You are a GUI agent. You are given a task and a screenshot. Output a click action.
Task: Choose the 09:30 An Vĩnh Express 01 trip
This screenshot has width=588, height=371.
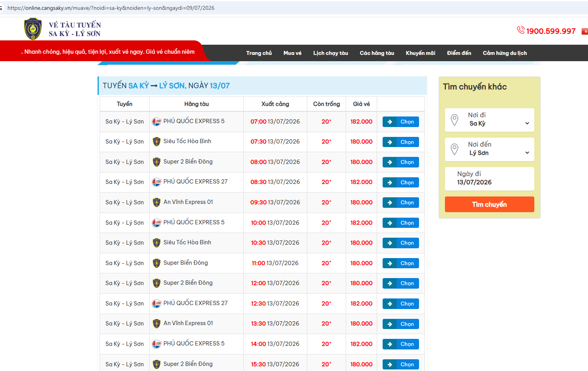tap(401, 202)
